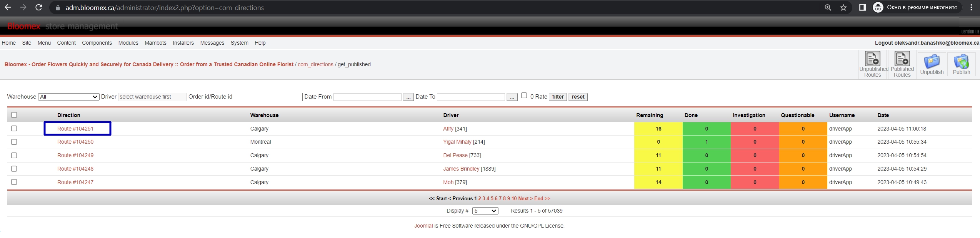
Task: Click the filter button
Action: click(558, 97)
